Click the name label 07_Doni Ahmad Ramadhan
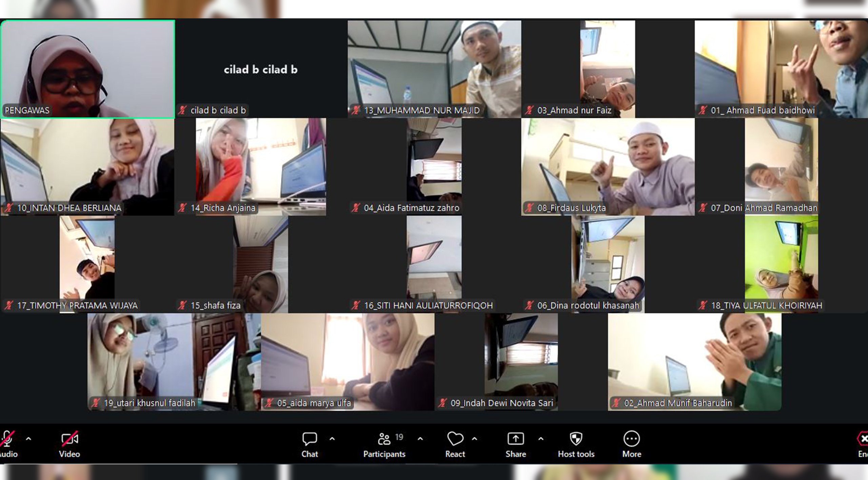The image size is (868, 480). point(764,208)
